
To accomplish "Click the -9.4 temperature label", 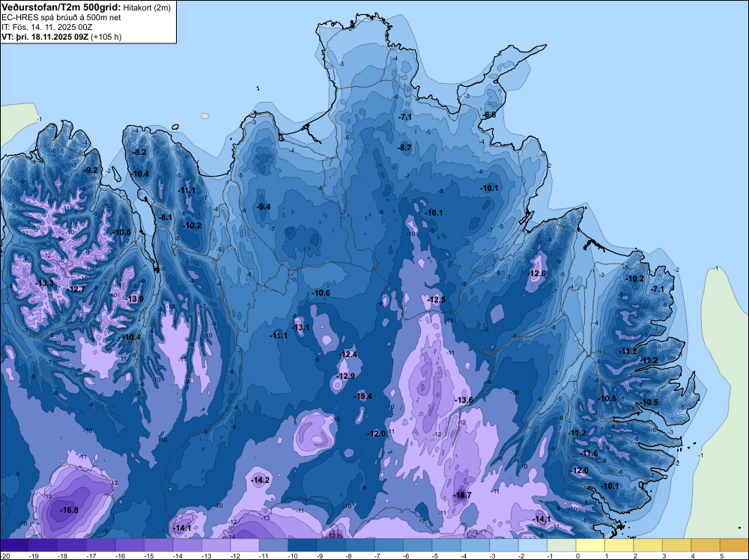I will tap(264, 207).
